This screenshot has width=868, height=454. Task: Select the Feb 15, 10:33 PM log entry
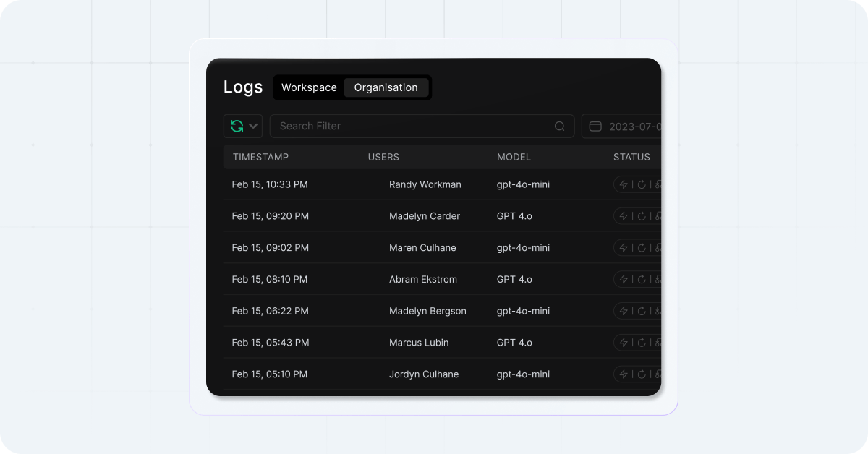[270, 184]
